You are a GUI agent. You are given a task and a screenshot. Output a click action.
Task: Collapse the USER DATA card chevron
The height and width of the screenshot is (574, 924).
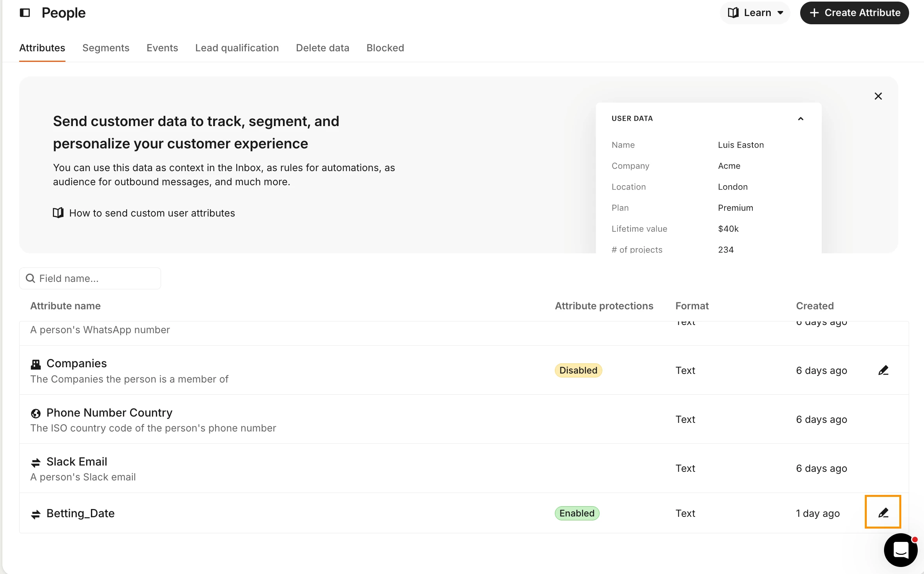801,119
